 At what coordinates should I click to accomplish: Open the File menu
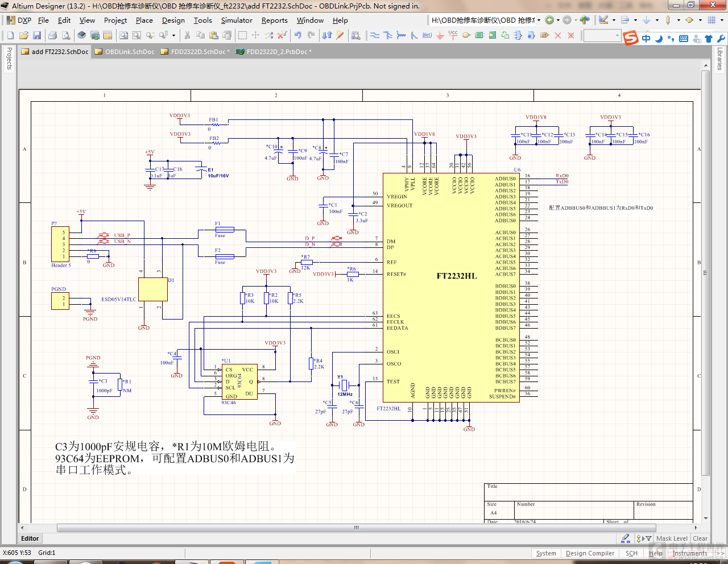43,20
